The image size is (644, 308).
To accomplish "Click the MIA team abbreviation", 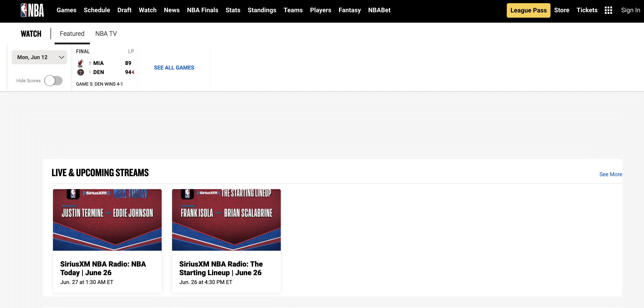I will 99,63.
